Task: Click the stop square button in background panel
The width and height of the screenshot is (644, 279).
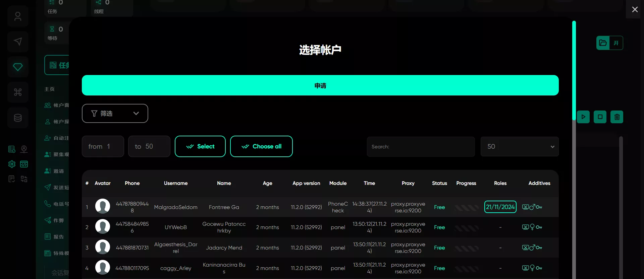Action: (600, 117)
